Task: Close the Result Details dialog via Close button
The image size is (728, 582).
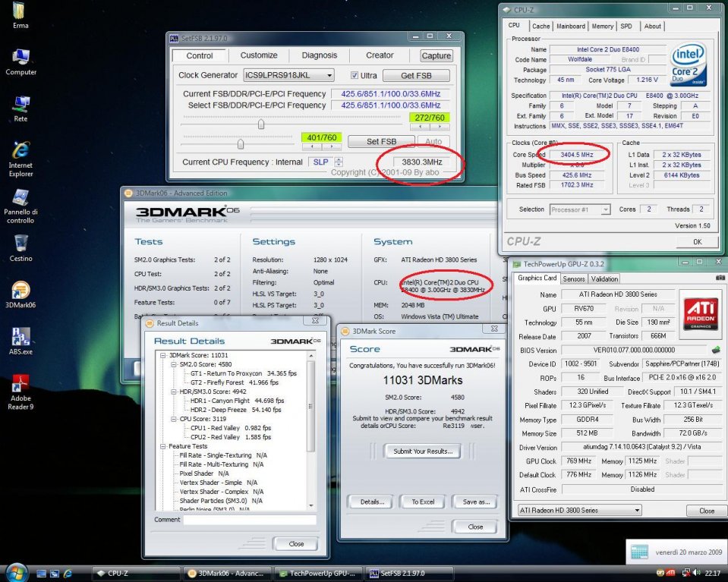Action: 296,544
